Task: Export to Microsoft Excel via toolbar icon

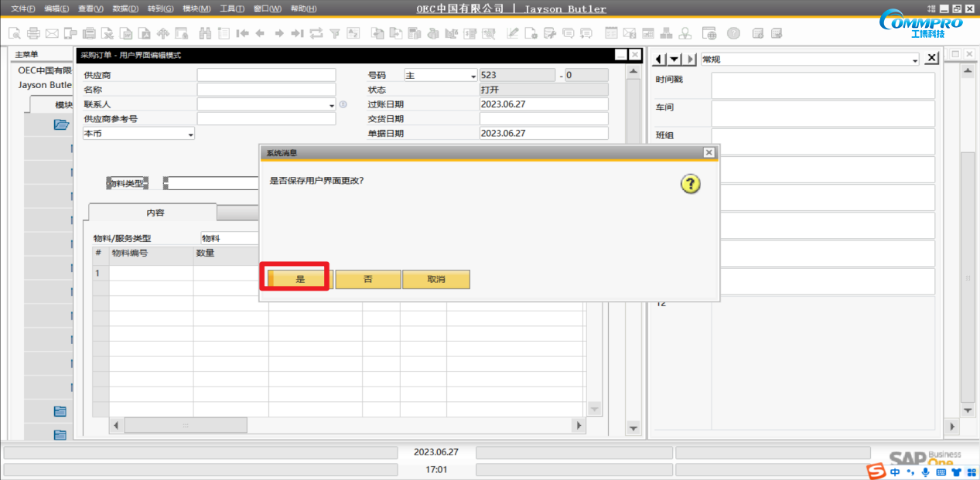Action: [107, 34]
